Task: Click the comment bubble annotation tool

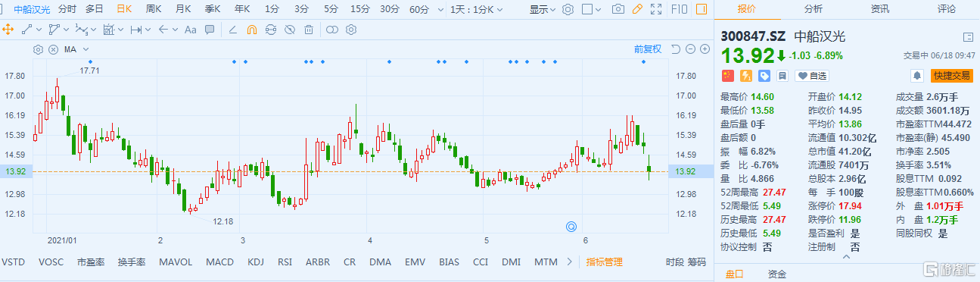Action: (210, 30)
